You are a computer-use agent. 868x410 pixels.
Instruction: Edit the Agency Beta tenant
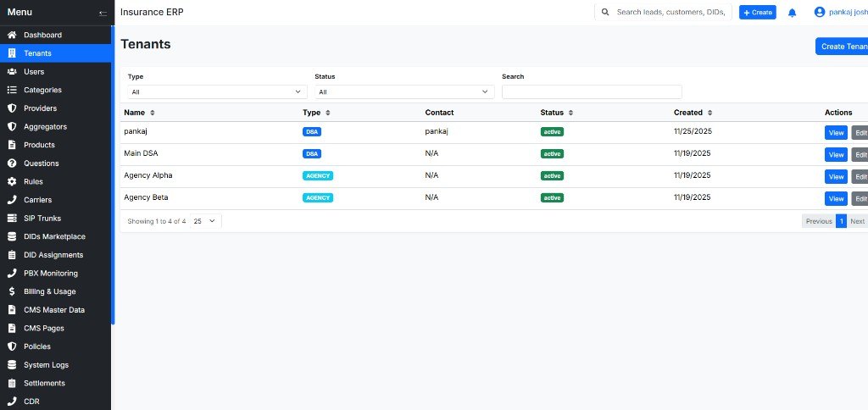(860, 198)
